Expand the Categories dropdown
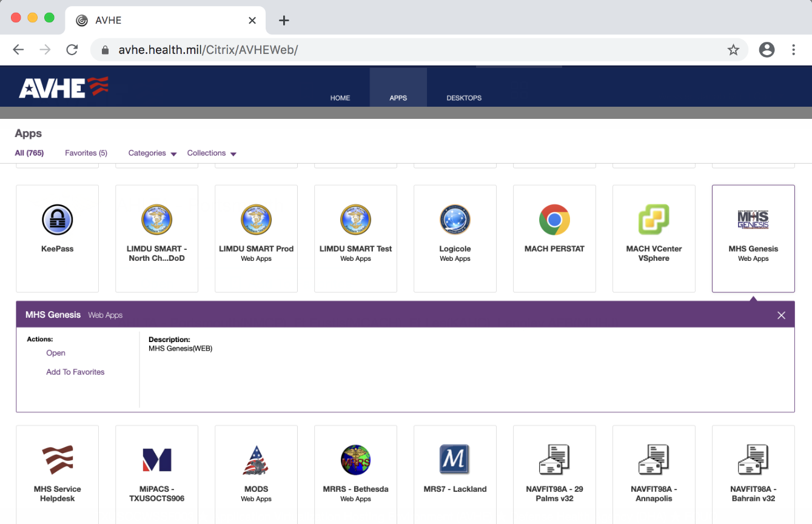The image size is (812, 524). point(152,153)
